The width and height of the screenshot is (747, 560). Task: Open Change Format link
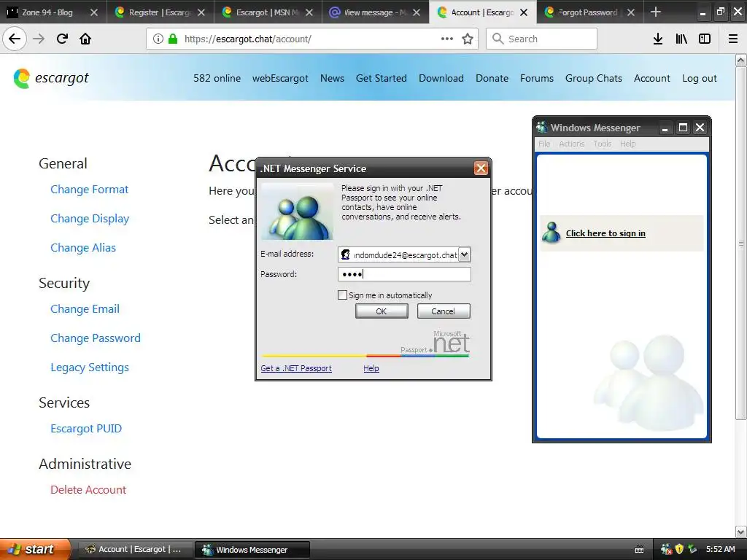[90, 190]
